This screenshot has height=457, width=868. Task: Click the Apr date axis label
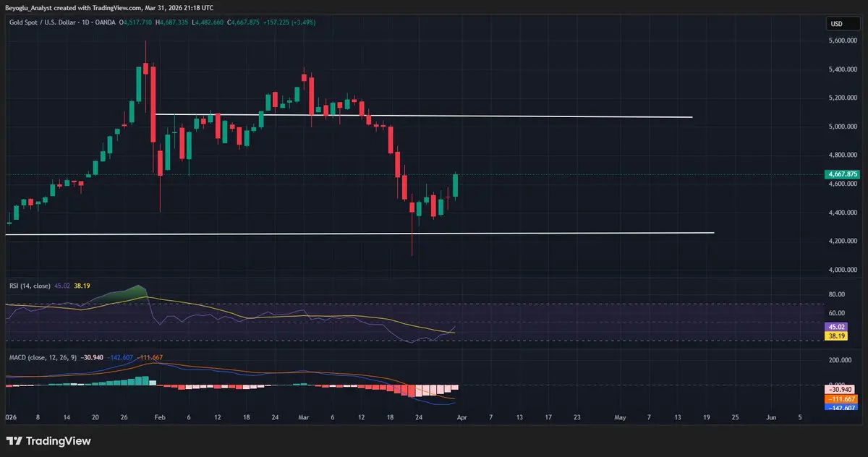461,418
